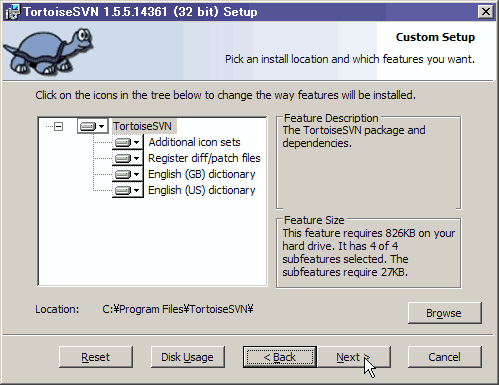Go back with the < Back button
499x385 pixels.
[x=280, y=357]
